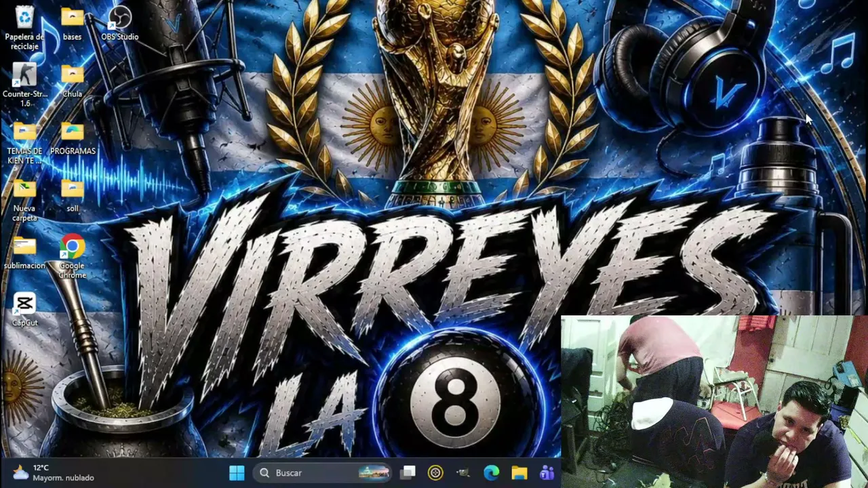
Task: Open the weather widget showing 12°C
Action: point(54,472)
